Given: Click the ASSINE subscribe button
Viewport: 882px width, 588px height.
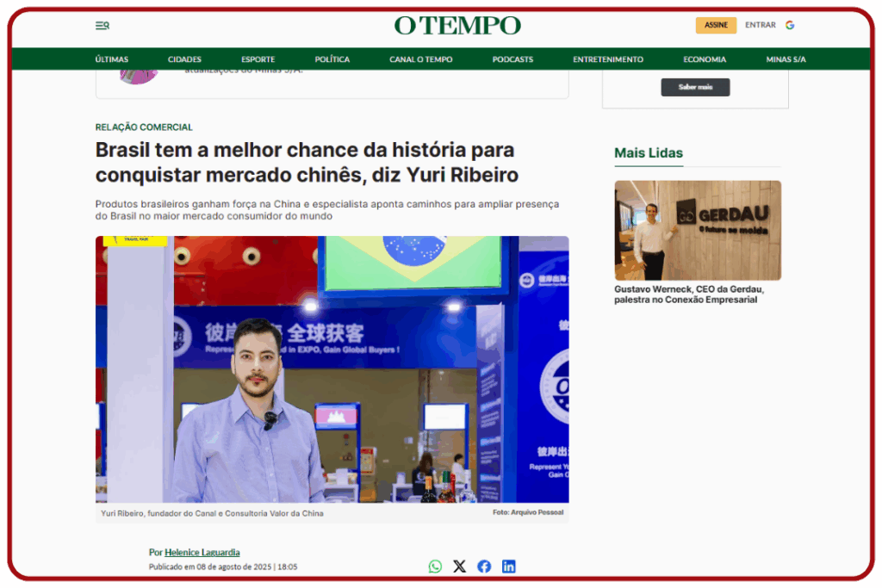Looking at the screenshot, I should [x=716, y=25].
